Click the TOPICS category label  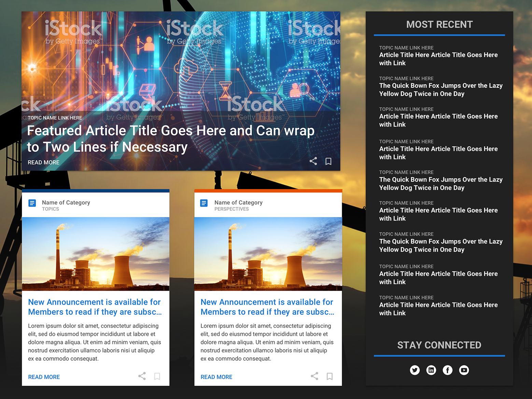pos(51,209)
